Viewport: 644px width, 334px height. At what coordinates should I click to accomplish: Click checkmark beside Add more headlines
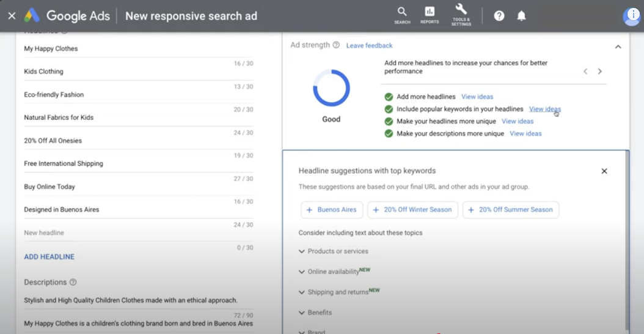pos(389,97)
